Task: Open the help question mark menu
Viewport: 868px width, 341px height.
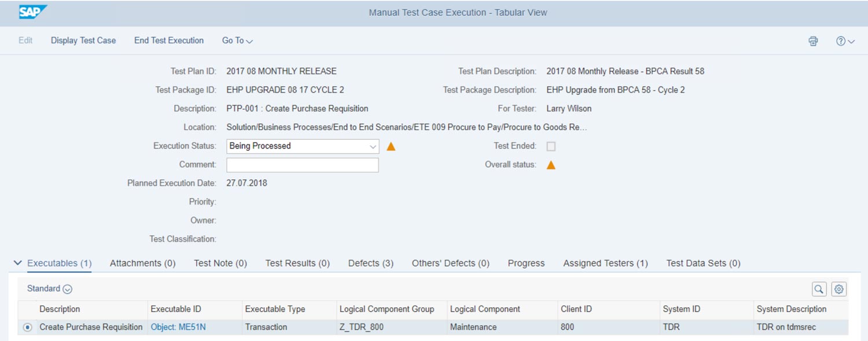Action: (x=844, y=41)
